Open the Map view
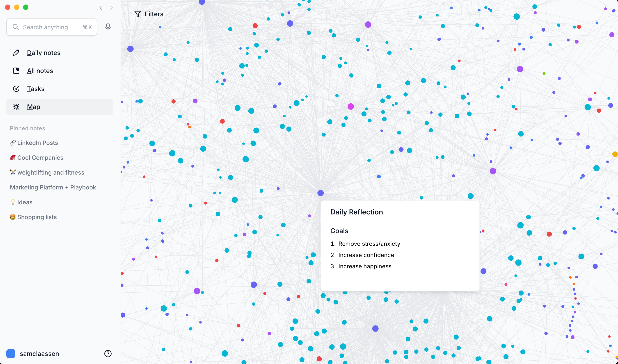 [x=34, y=107]
